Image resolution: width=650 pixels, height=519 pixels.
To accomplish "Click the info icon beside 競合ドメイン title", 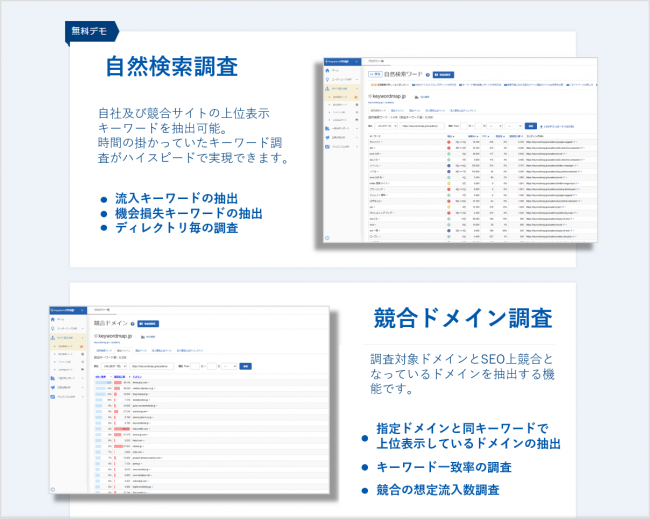I will (x=133, y=324).
